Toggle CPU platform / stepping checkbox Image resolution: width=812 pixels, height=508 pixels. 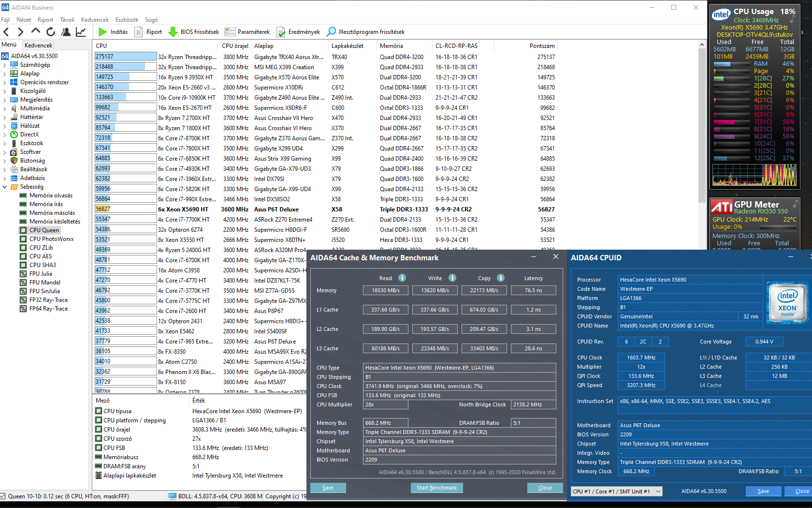pyautogui.click(x=99, y=420)
